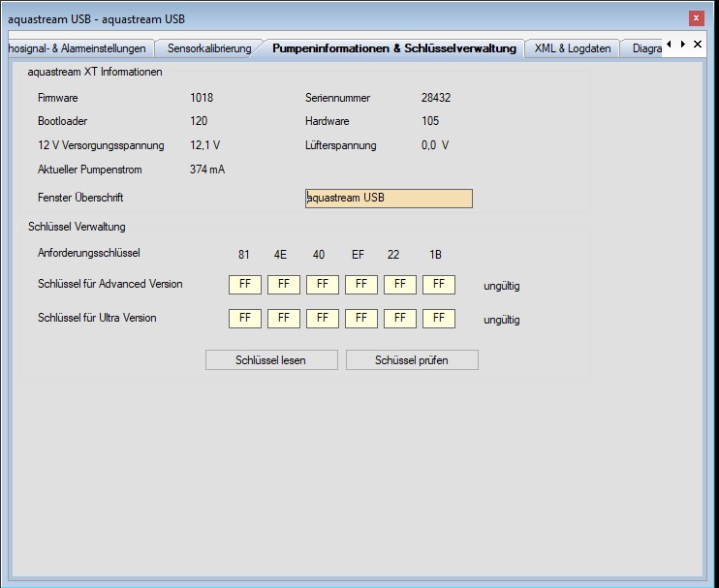Click the Anforderungsschlüssel byte 1B
The image size is (719, 588).
(435, 255)
